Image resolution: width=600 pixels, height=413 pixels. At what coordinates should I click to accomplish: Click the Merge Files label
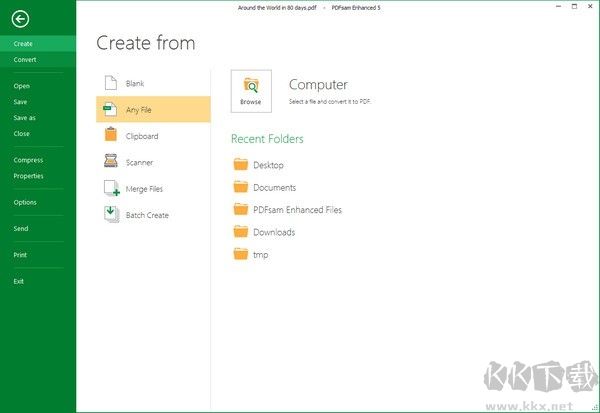[144, 189]
